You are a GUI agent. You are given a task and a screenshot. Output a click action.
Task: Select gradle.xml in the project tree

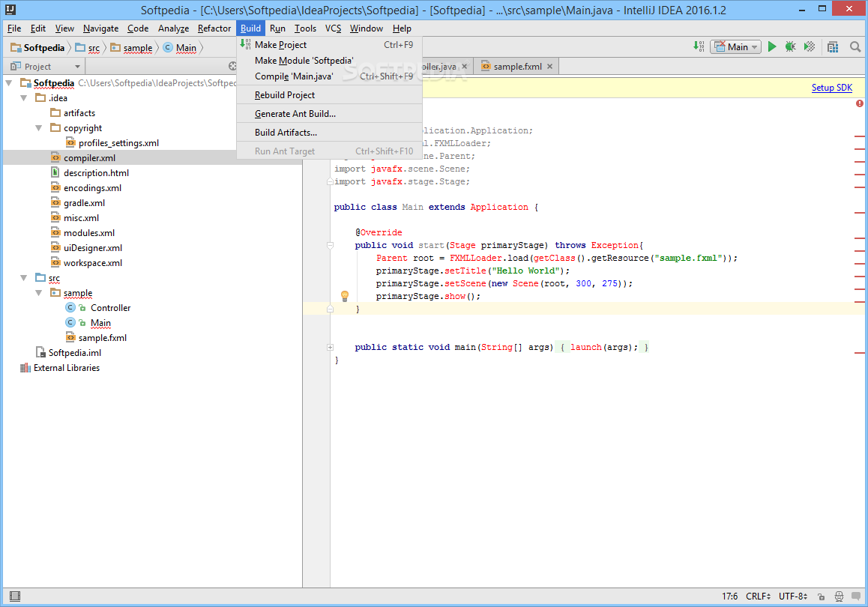click(x=84, y=203)
